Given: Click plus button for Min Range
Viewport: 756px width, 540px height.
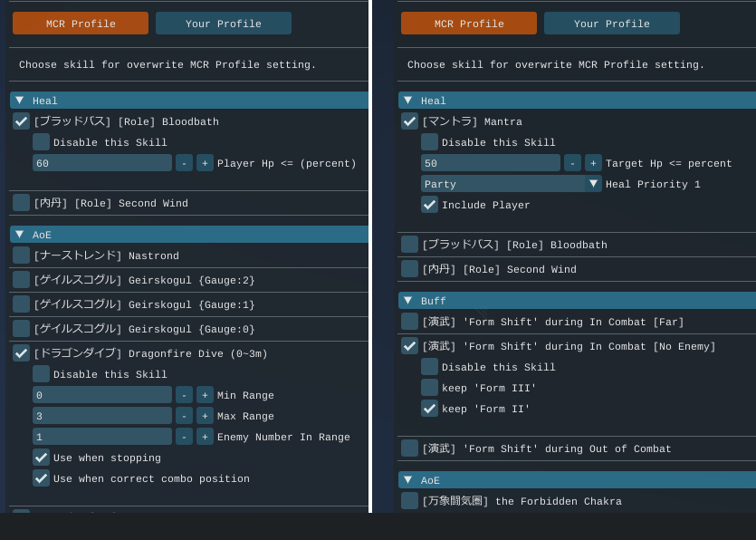Looking at the screenshot, I should [205, 395].
